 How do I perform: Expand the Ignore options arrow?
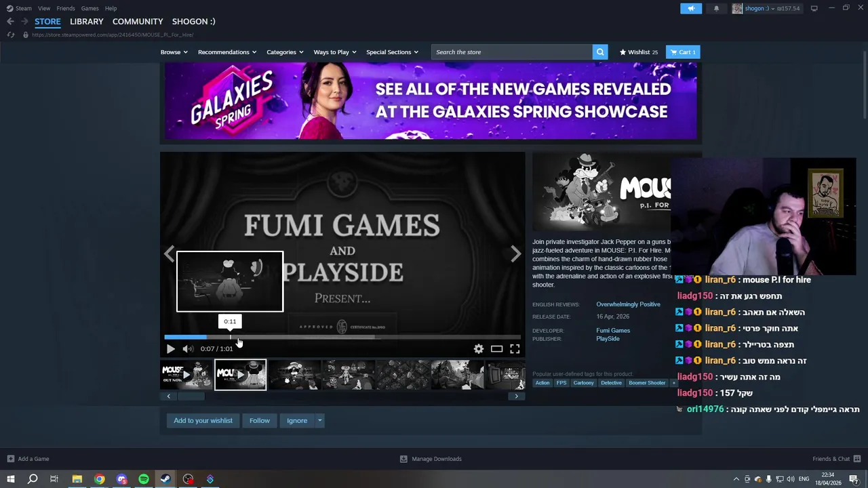click(319, 420)
